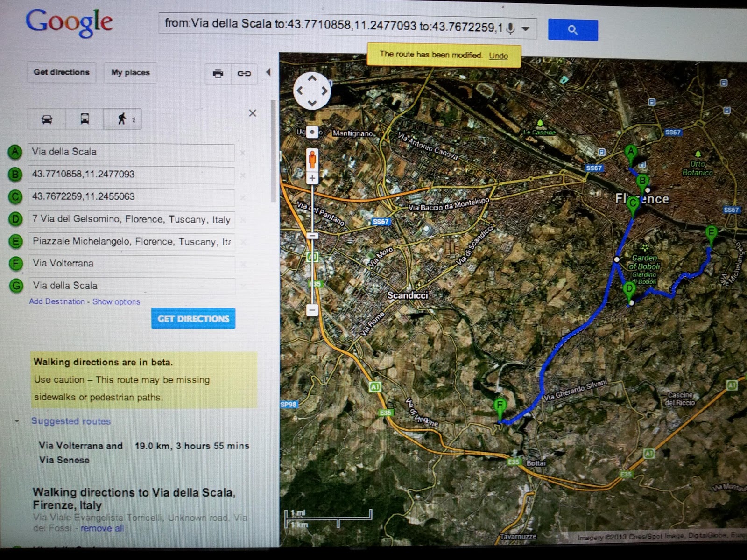Click the Piazzale Michelangelo destination field
This screenshot has width=747, height=560.
pyautogui.click(x=131, y=242)
